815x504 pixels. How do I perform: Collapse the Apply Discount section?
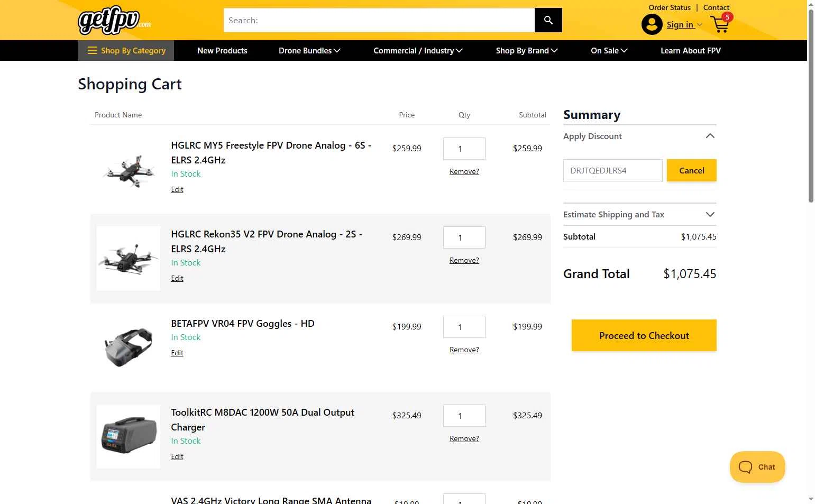tap(639, 136)
